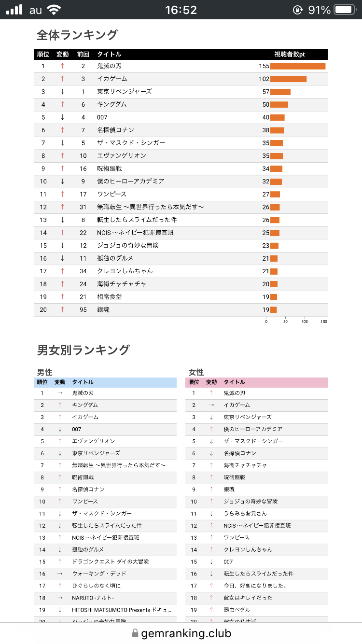This screenshot has width=362, height=644.
Task: Tap the cellular signal bars icon
Action: pyautogui.click(x=14, y=10)
